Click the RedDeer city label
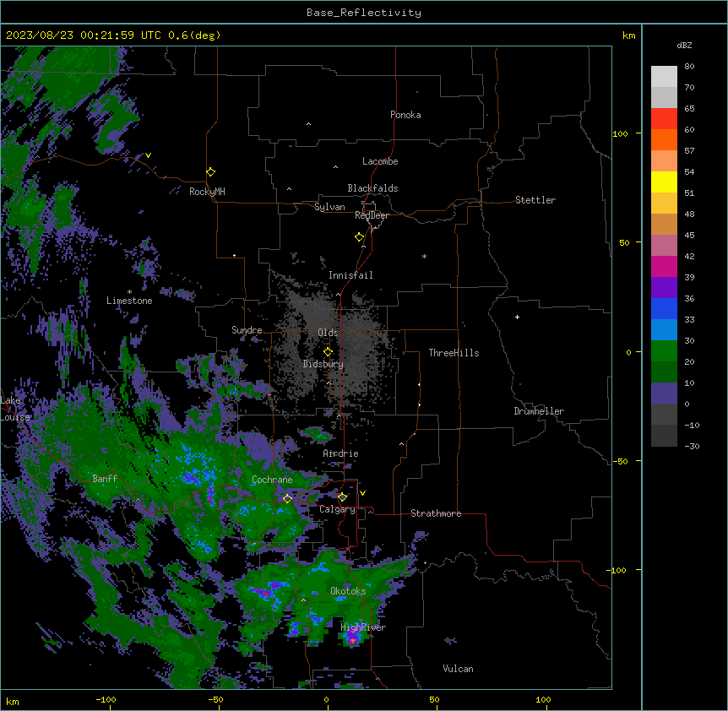 point(372,215)
